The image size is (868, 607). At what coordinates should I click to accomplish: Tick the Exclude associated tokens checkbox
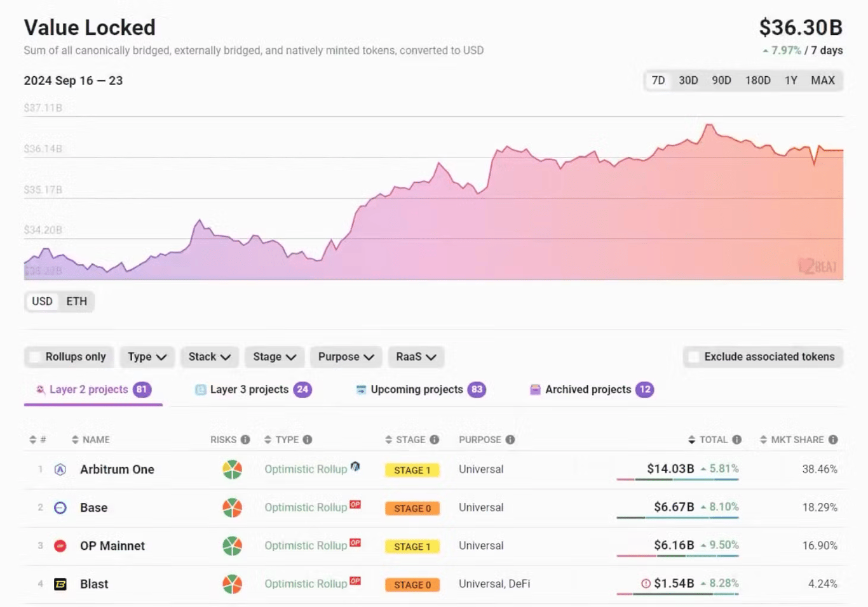[x=695, y=357]
